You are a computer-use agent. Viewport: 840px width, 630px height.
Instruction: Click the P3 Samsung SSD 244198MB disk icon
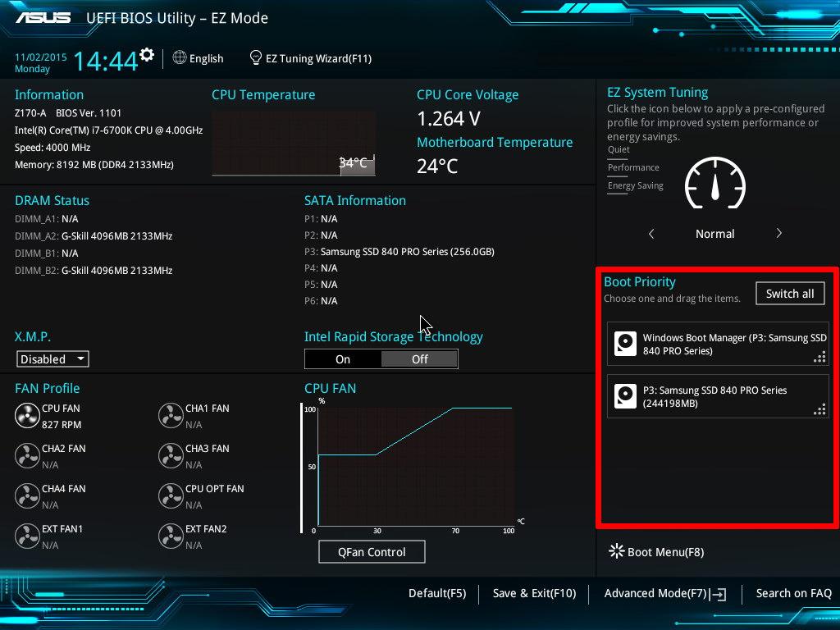coord(625,396)
